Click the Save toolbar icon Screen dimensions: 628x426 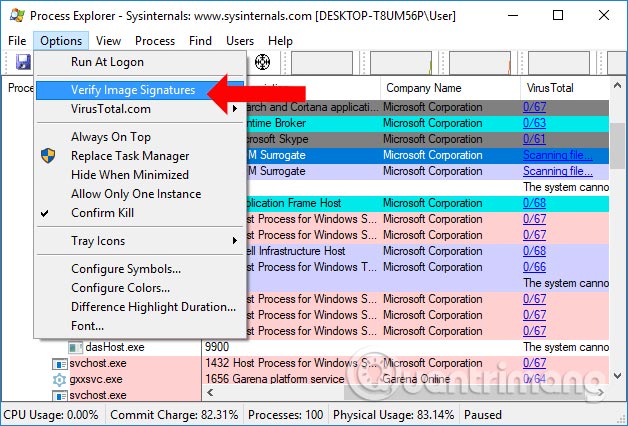pos(23,62)
